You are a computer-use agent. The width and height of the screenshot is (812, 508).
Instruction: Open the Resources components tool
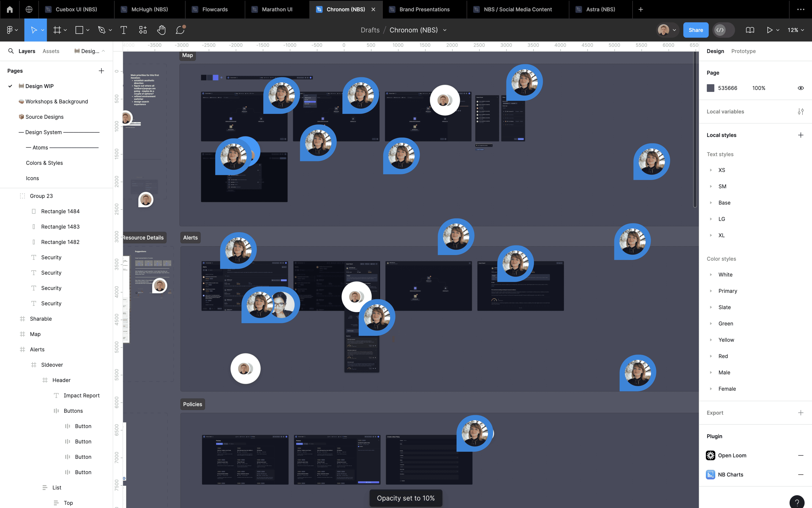143,30
